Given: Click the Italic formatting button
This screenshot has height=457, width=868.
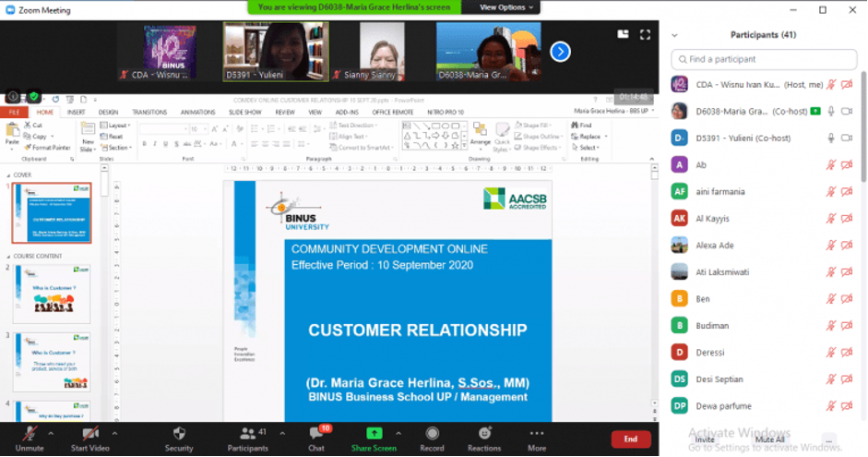Looking at the screenshot, I should [x=155, y=144].
